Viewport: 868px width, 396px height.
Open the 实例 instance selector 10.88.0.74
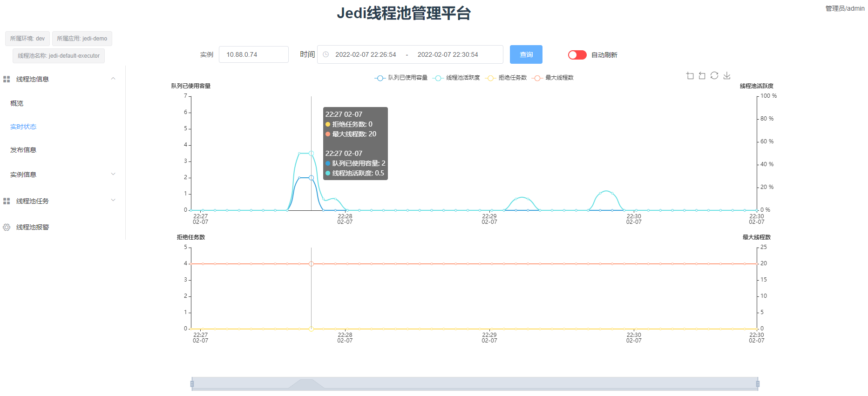[x=254, y=54]
